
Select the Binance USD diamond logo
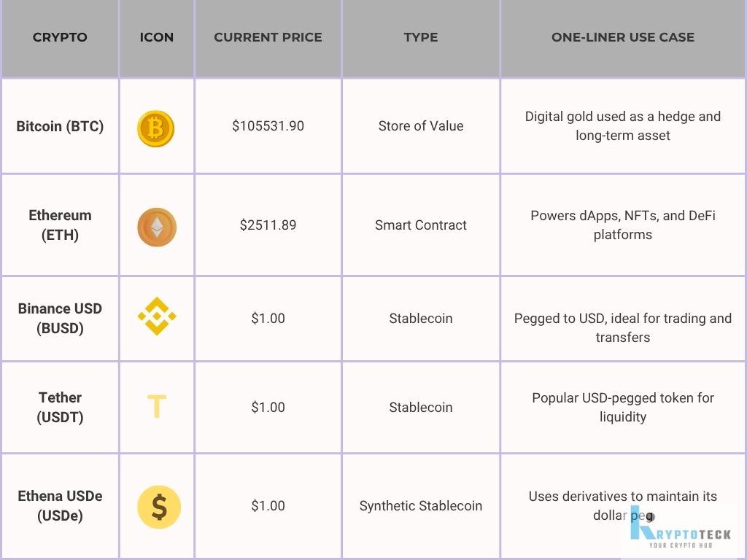157,316
